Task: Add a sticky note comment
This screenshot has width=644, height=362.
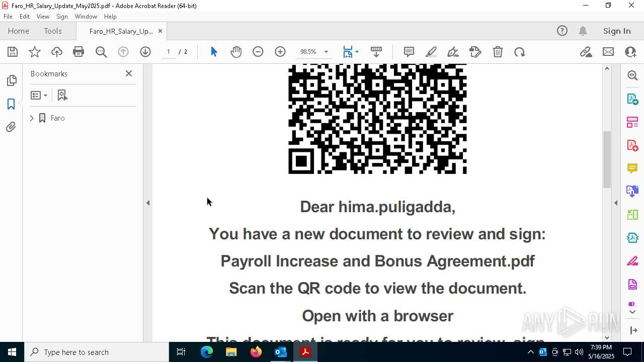Action: click(x=409, y=52)
